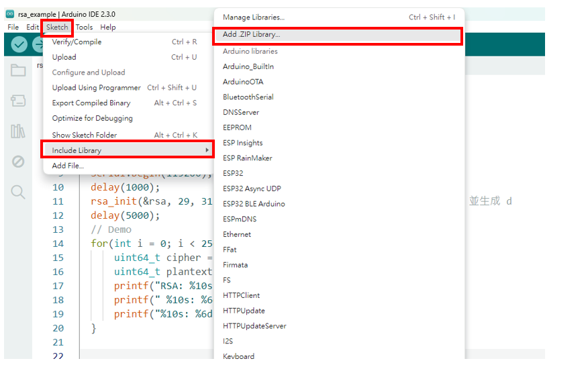Open the Sketch menu
The width and height of the screenshot is (588, 367).
pyautogui.click(x=57, y=28)
